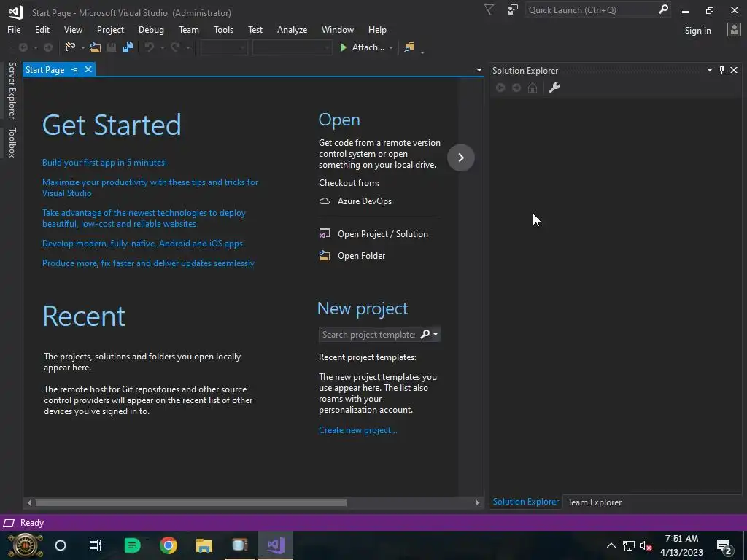Open the Action Center notifications icon
The image size is (747, 560).
[x=724, y=546]
